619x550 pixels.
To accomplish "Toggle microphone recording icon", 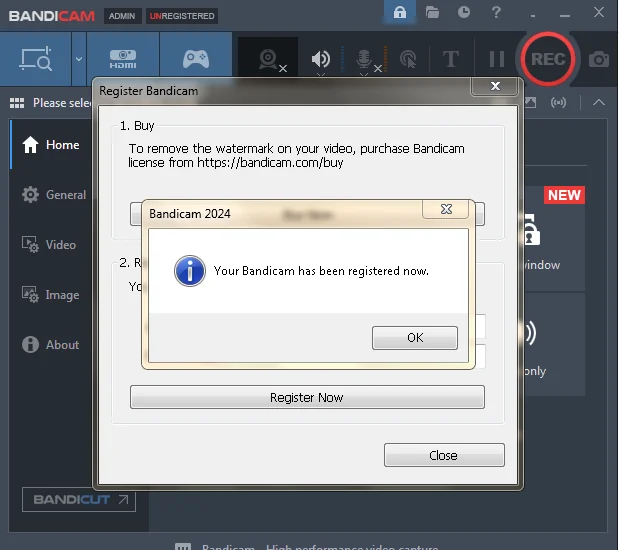I will tap(364, 58).
